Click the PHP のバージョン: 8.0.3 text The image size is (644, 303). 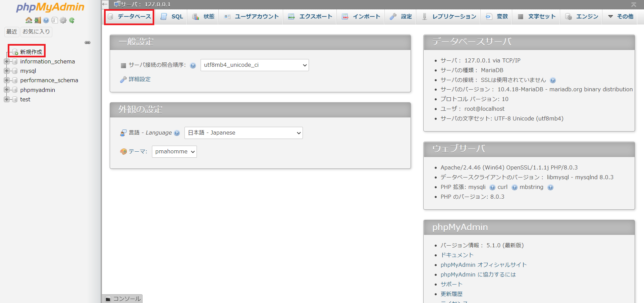click(x=472, y=197)
